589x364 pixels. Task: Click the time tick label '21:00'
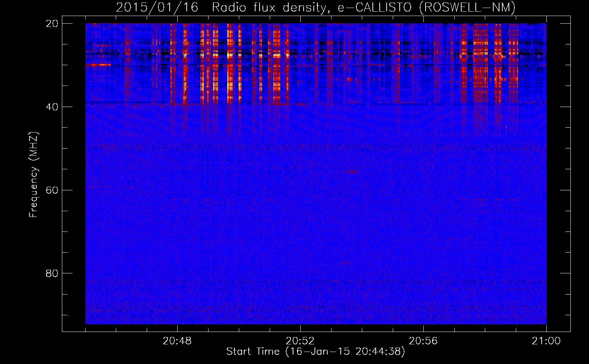(x=546, y=341)
